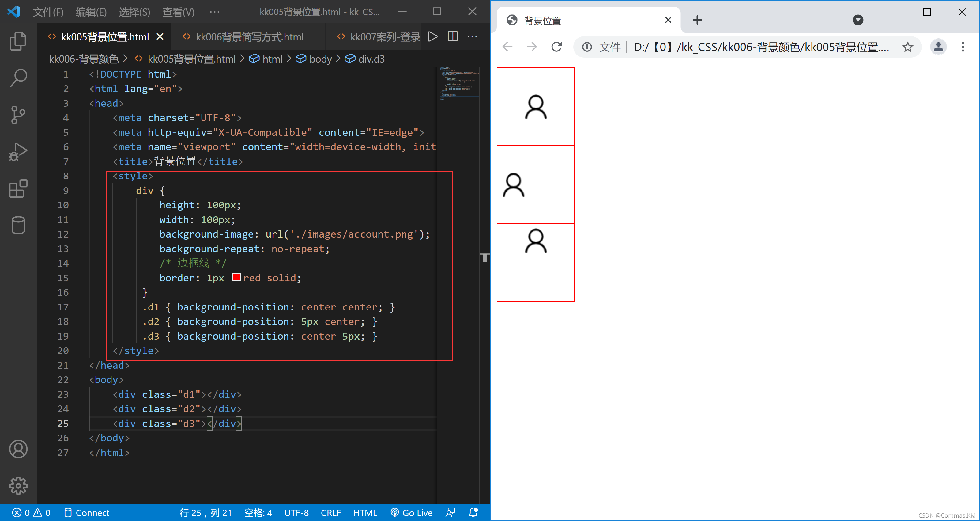Select body breadcrumb element

click(x=314, y=59)
